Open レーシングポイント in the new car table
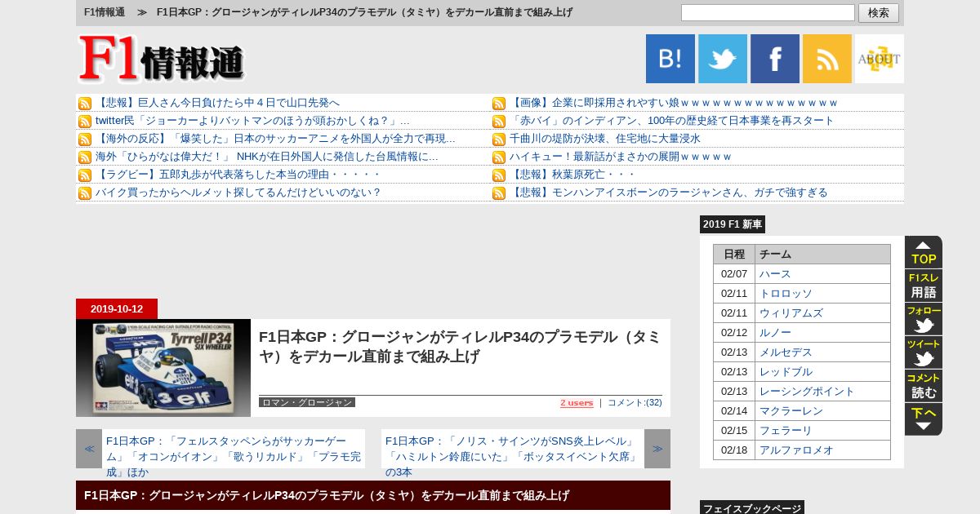The height and width of the screenshot is (514, 980). (807, 392)
